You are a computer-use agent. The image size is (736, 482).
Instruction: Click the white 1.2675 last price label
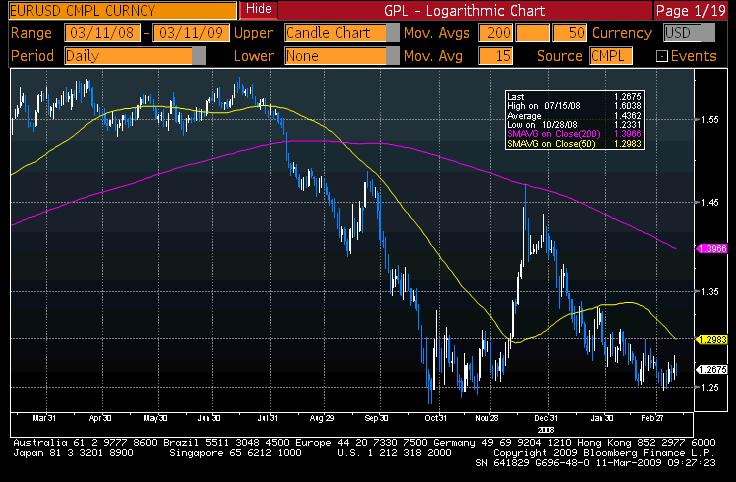(x=713, y=369)
